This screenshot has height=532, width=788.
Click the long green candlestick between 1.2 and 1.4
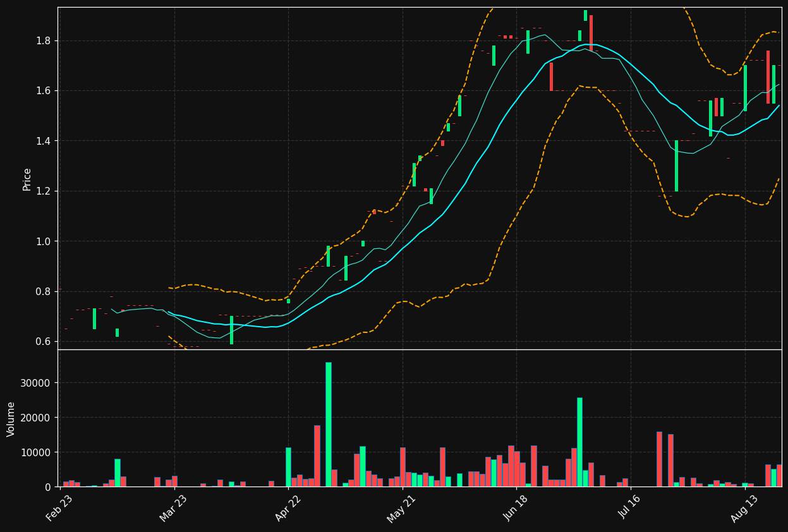pos(676,166)
